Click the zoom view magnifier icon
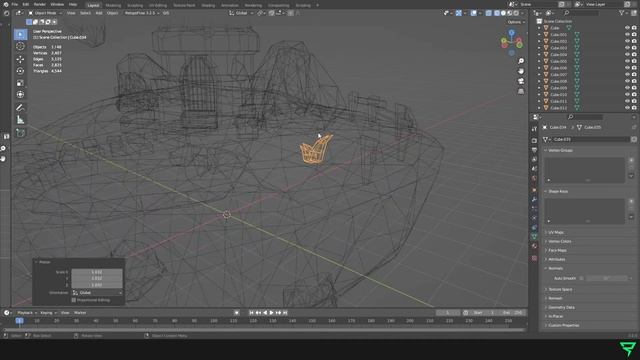 [x=521, y=61]
